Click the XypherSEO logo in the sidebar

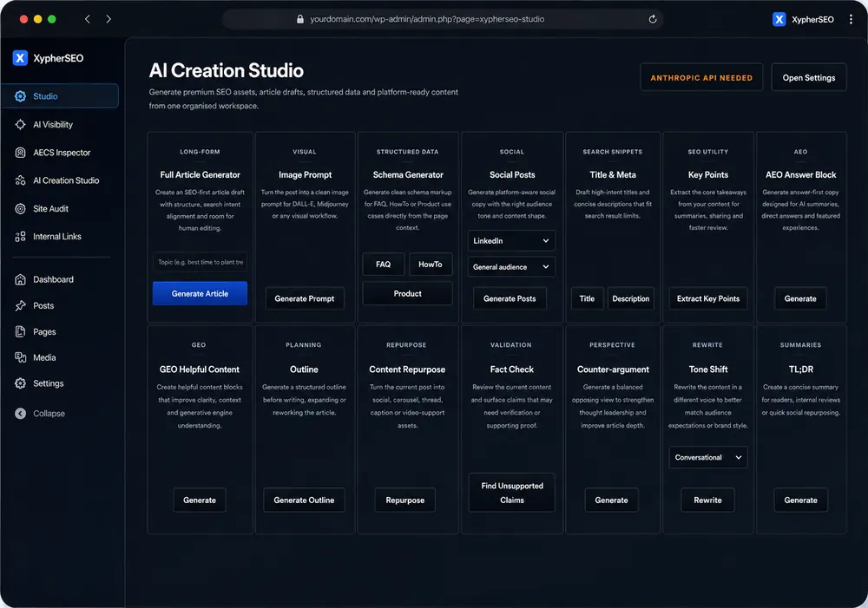(20, 58)
